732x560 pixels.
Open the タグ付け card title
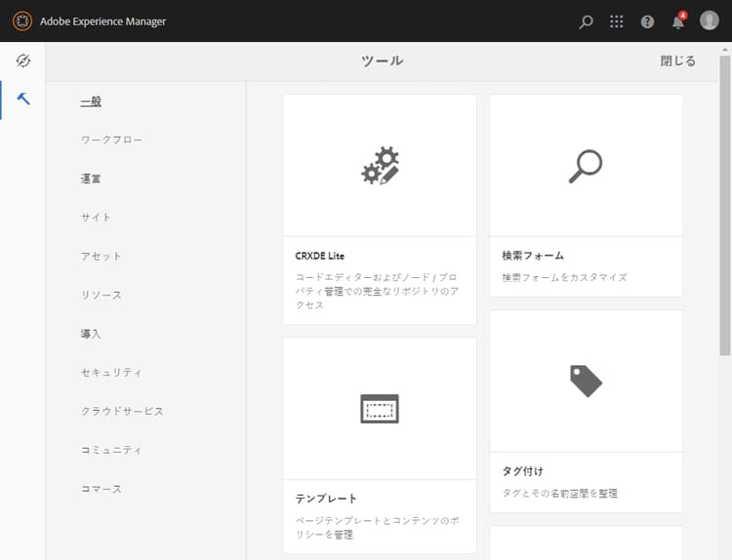[523, 471]
